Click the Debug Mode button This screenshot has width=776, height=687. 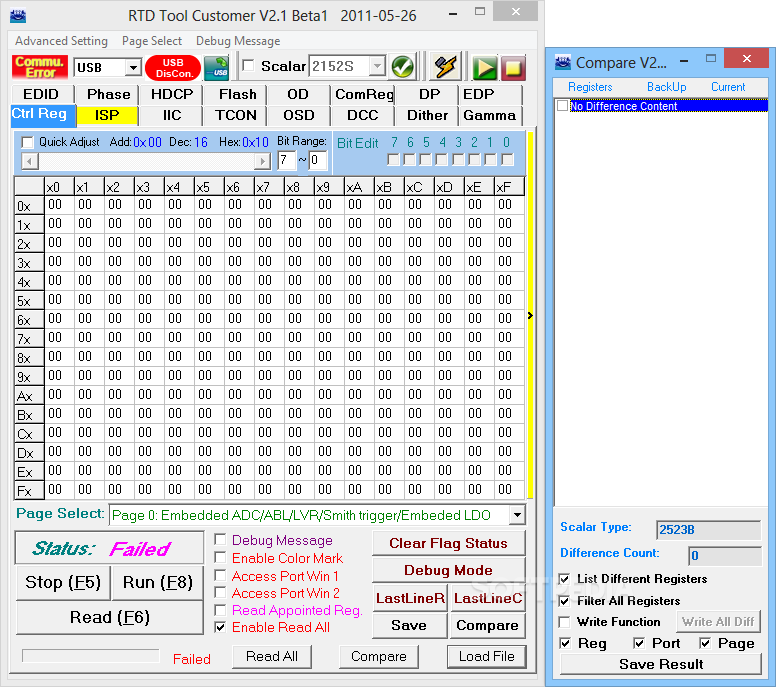click(448, 570)
